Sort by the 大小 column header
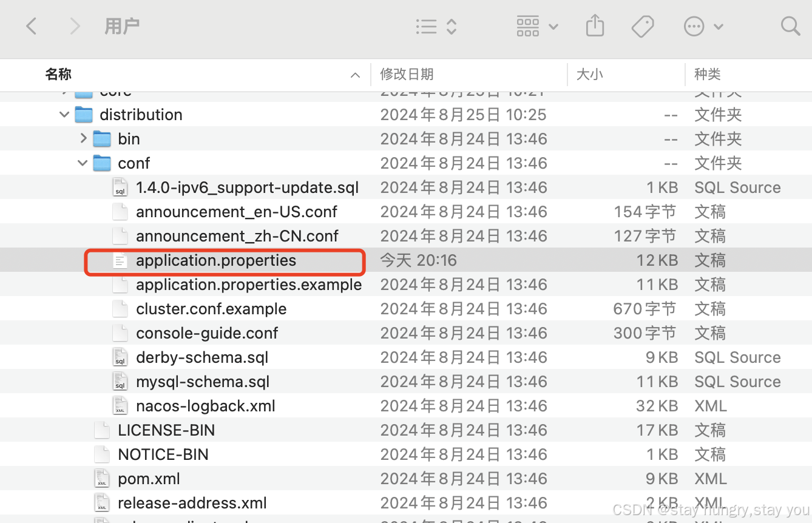Screen dimensions: 812x523 pyautogui.click(x=589, y=75)
